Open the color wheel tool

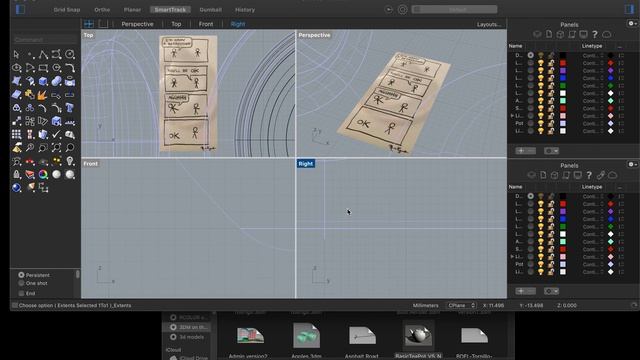[43, 174]
